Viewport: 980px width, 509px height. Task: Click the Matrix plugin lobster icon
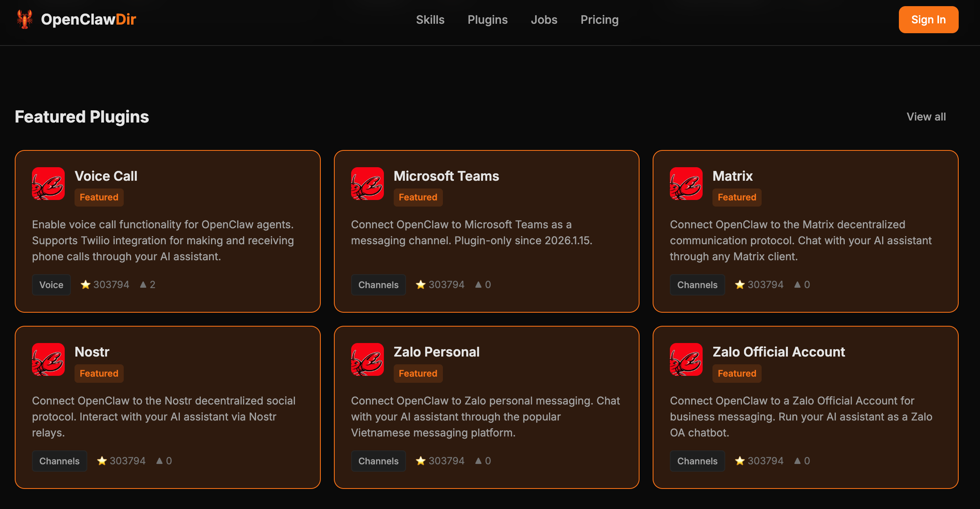(686, 184)
